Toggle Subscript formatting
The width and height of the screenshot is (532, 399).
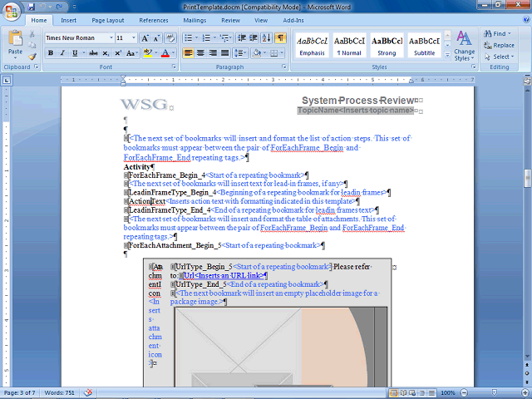(x=106, y=53)
